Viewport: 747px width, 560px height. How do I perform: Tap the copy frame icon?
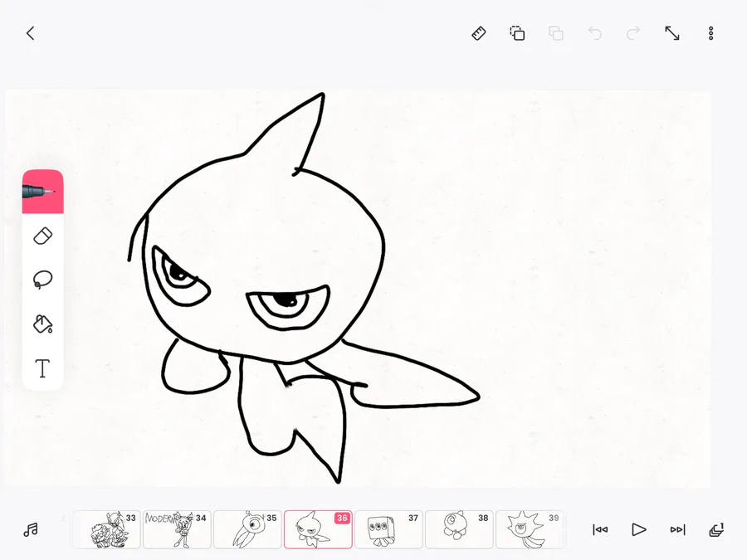[517, 33]
